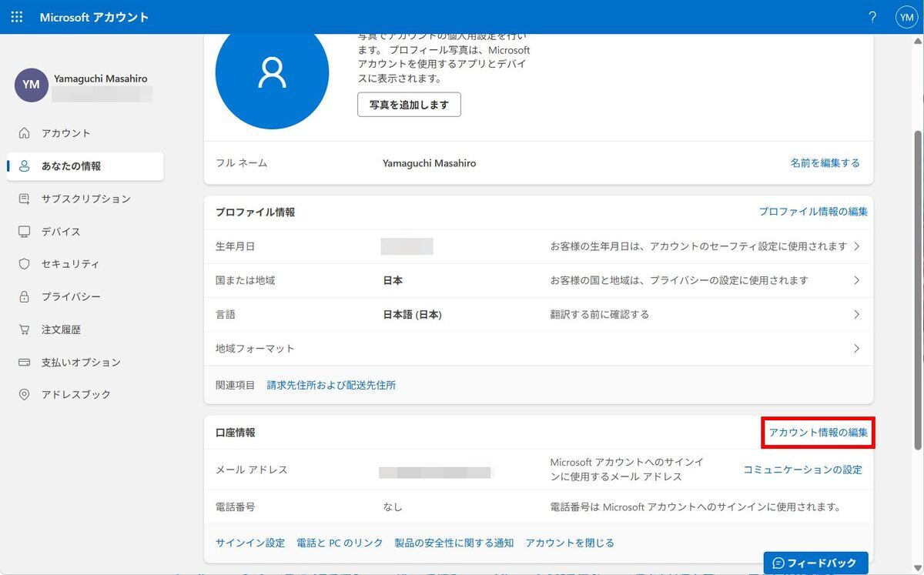Open the app launcher grid icon
The height and width of the screenshot is (575, 924).
(x=17, y=17)
